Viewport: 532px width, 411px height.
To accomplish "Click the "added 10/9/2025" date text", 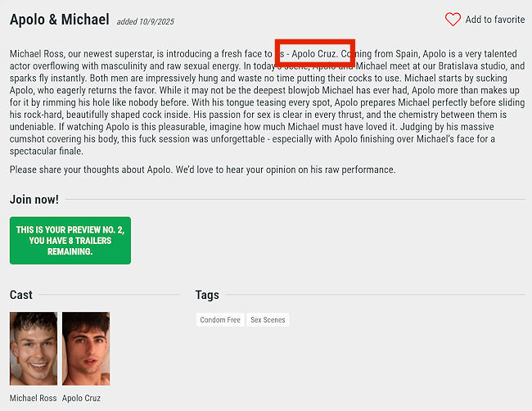I will [x=145, y=21].
